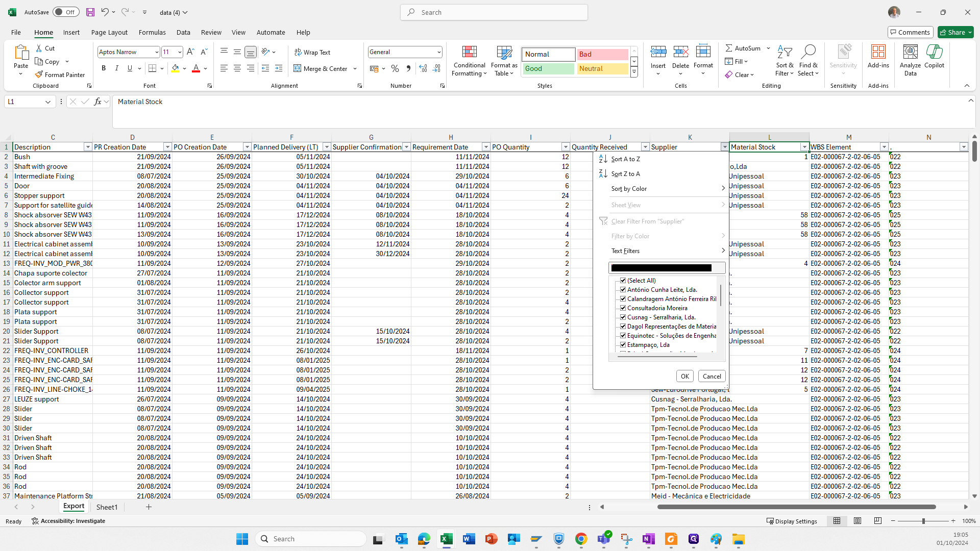Uncheck Consultadoria Moreira supplier checkbox

tap(623, 308)
